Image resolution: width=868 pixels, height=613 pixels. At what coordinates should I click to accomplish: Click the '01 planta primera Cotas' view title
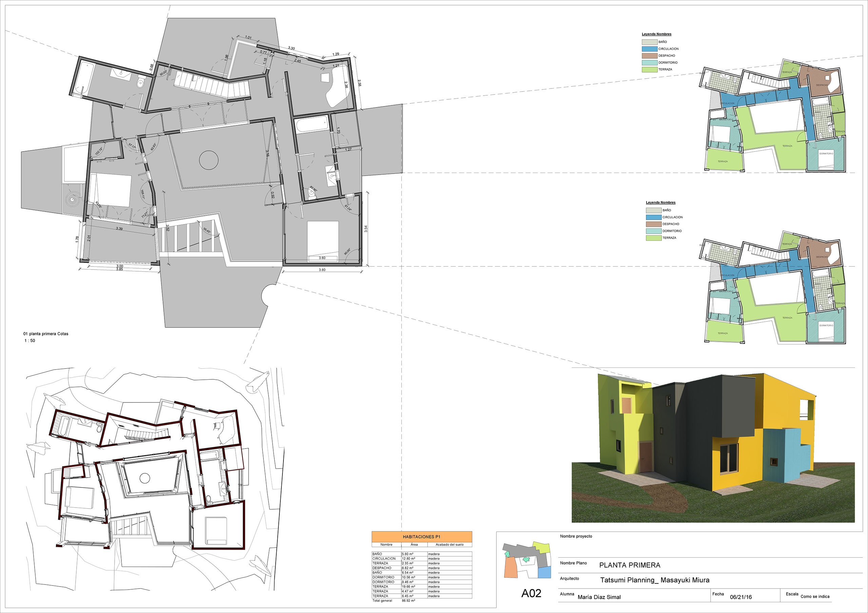[x=46, y=334]
